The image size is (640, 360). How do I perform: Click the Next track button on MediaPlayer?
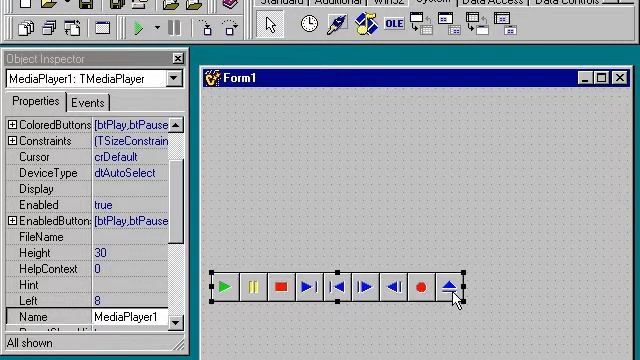[309, 287]
